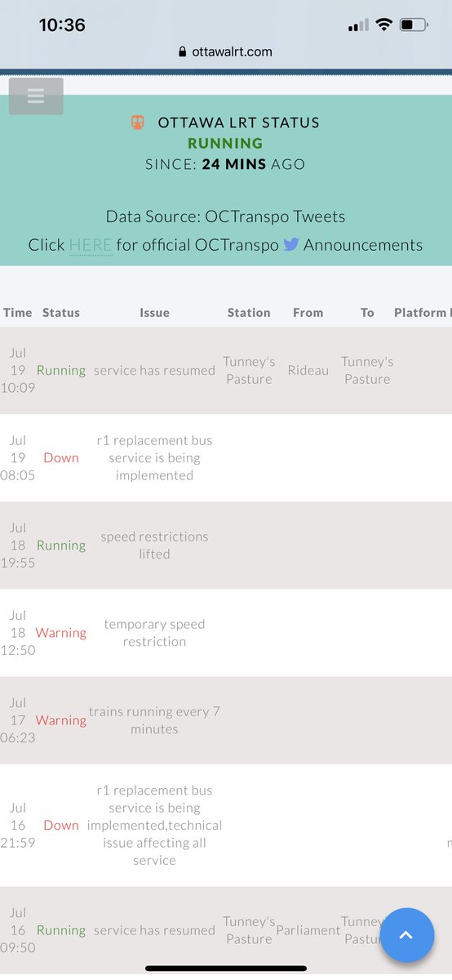Select Warning status in Jul 18 12:50 row
This screenshot has height=980, width=452.
[x=61, y=632]
